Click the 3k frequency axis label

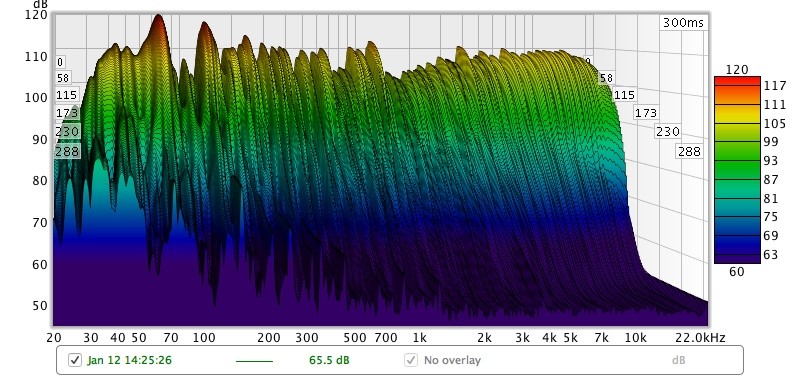coord(522,338)
